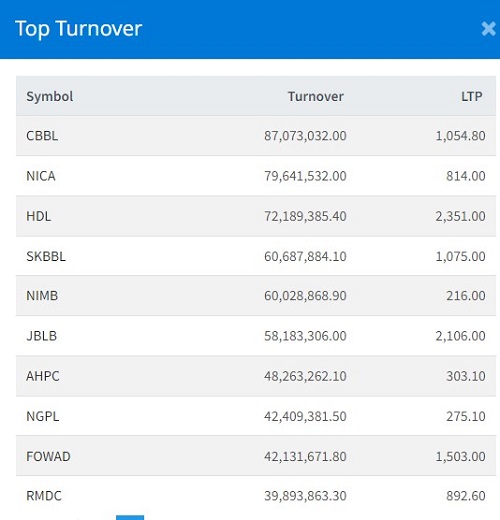Choose the SKBBL symbol
This screenshot has height=520, width=500.
pyautogui.click(x=46, y=256)
